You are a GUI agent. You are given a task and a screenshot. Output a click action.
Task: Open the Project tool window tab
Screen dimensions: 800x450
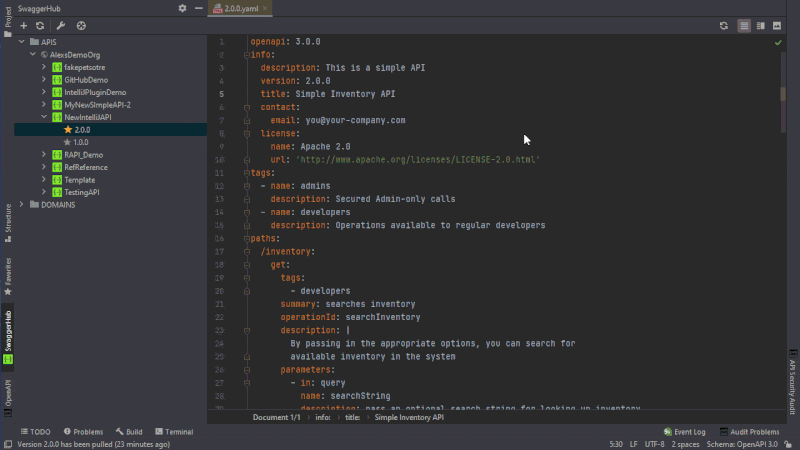tap(8, 21)
